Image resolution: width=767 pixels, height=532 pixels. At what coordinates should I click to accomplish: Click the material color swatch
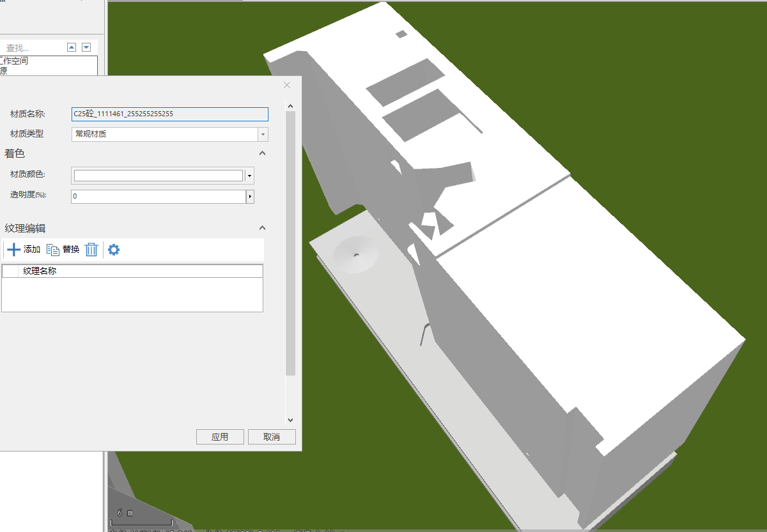159,176
